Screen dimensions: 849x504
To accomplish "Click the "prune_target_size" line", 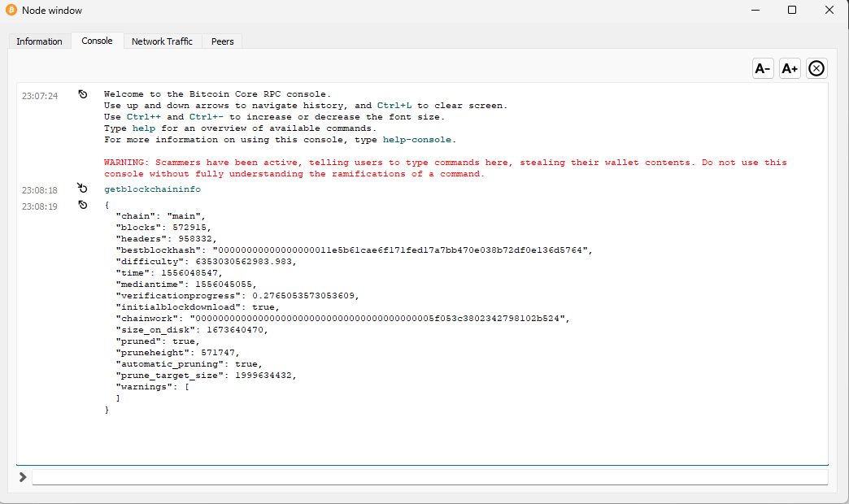I will (207, 376).
